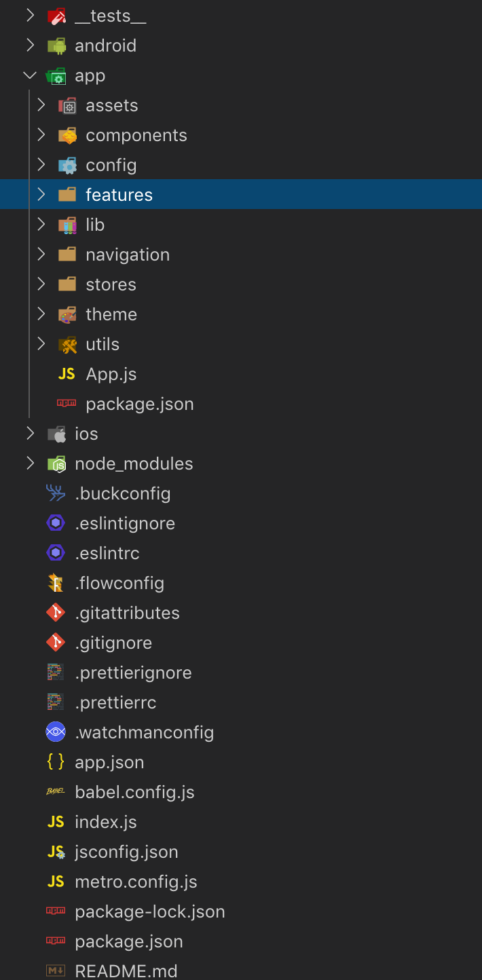Image resolution: width=482 pixels, height=980 pixels.
Task: Open the index.js file
Action: [105, 822]
